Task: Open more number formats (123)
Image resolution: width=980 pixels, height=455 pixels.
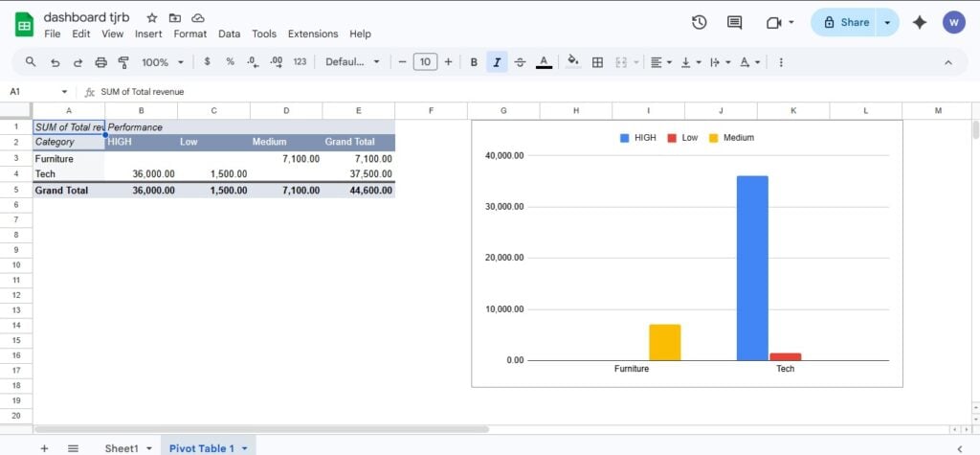Action: (x=300, y=62)
